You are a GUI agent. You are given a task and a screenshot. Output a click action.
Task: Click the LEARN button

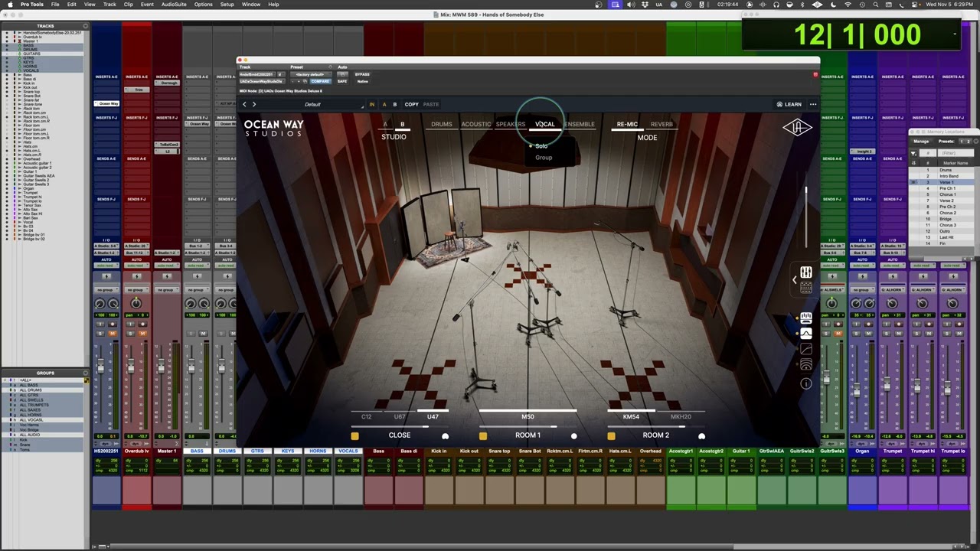[789, 104]
